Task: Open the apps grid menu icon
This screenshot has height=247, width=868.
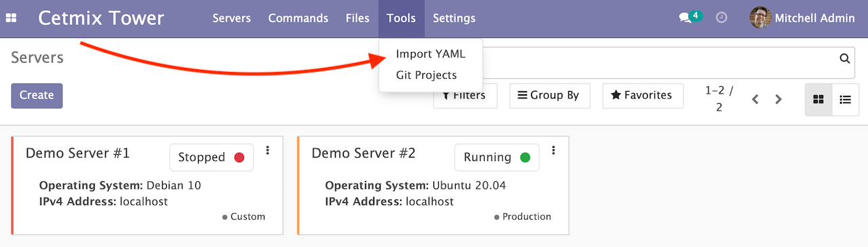Action: (x=11, y=18)
